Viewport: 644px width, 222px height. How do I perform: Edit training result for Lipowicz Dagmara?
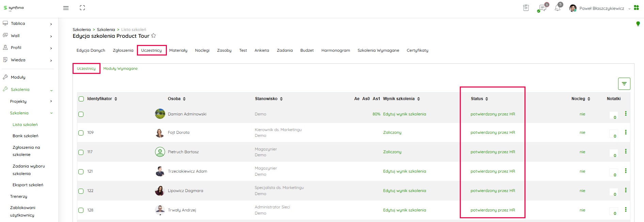click(x=404, y=191)
